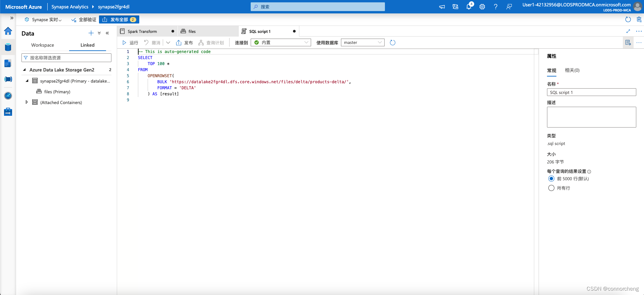Click the header search box
The height and width of the screenshot is (295, 644).
tap(318, 7)
